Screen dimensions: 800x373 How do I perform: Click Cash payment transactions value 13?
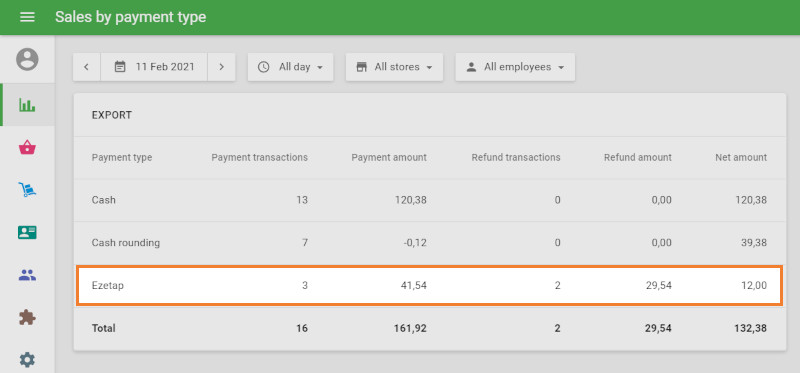pos(302,200)
